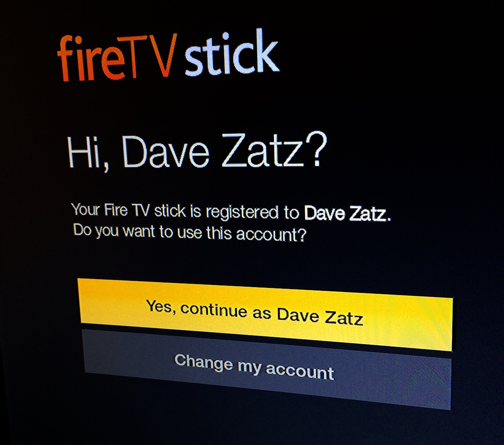This screenshot has width=504, height=445.
Task: Click the 'Zatz' word on yellow button
Action: tap(344, 319)
